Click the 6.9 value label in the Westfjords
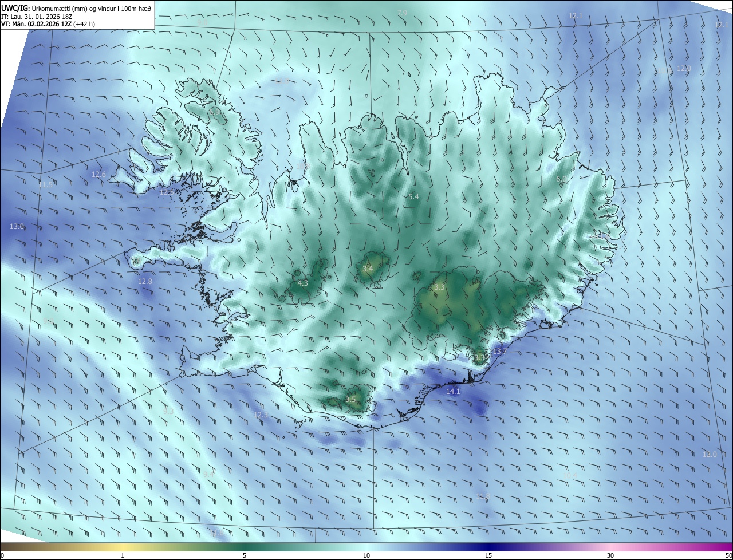733x560 pixels. coord(214,113)
